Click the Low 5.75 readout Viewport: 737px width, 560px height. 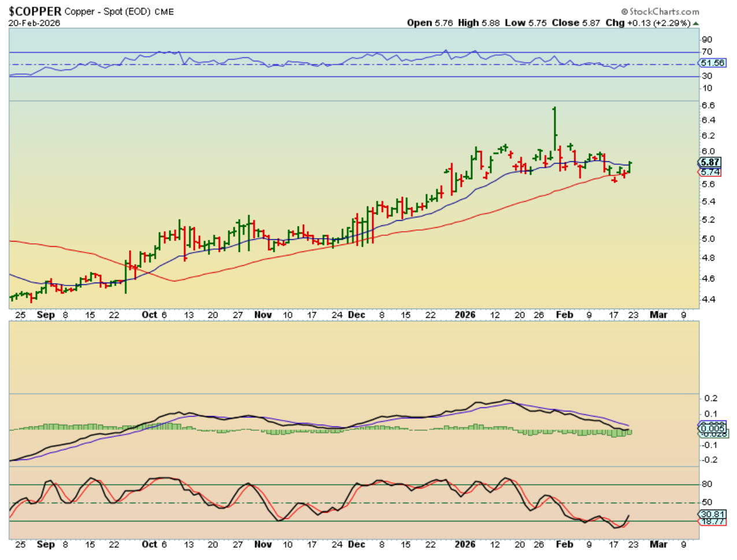click(525, 23)
